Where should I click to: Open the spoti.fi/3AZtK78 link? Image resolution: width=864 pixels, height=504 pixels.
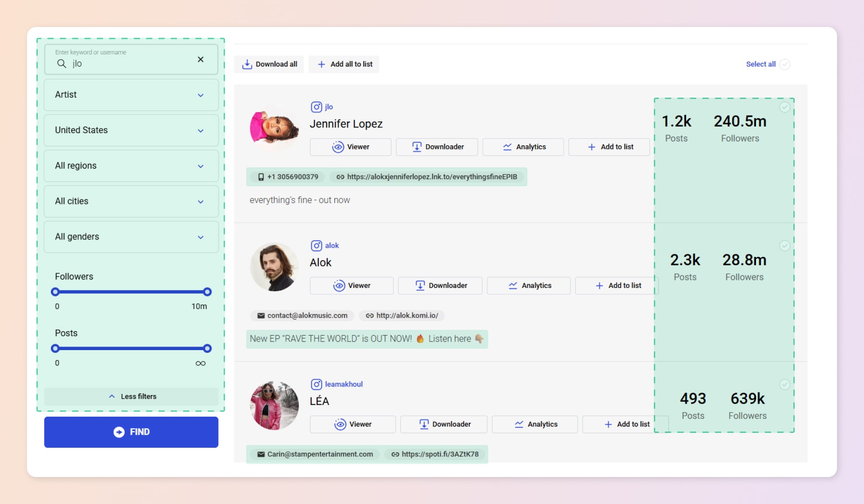tap(435, 454)
